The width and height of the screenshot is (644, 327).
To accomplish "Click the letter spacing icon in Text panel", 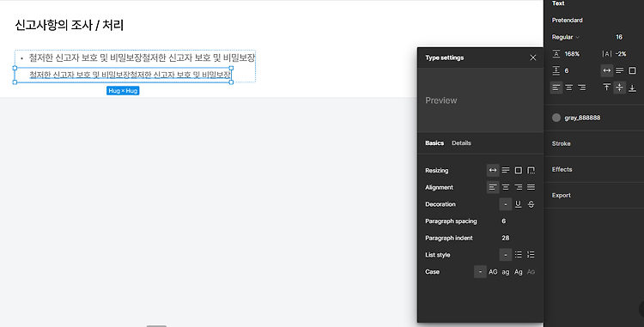I will point(606,54).
